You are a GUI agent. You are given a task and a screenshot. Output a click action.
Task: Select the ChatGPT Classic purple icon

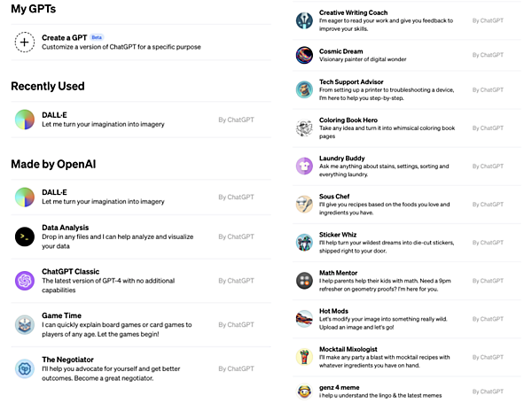[x=25, y=281]
